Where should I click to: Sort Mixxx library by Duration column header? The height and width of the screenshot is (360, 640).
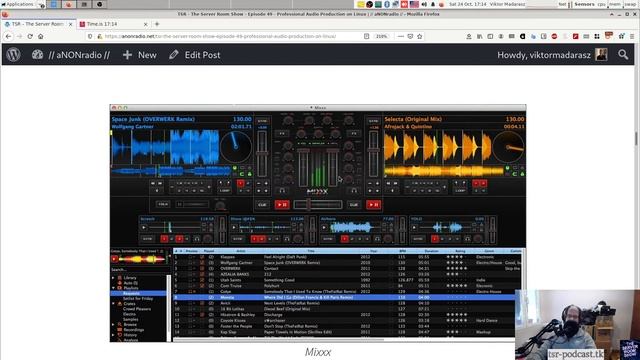pos(431,251)
